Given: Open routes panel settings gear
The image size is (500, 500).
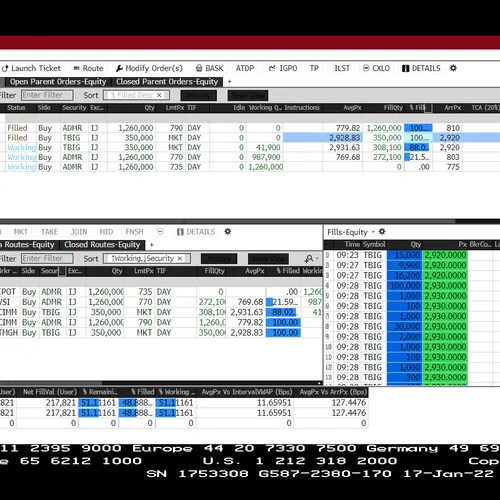Looking at the screenshot, I should (228, 231).
